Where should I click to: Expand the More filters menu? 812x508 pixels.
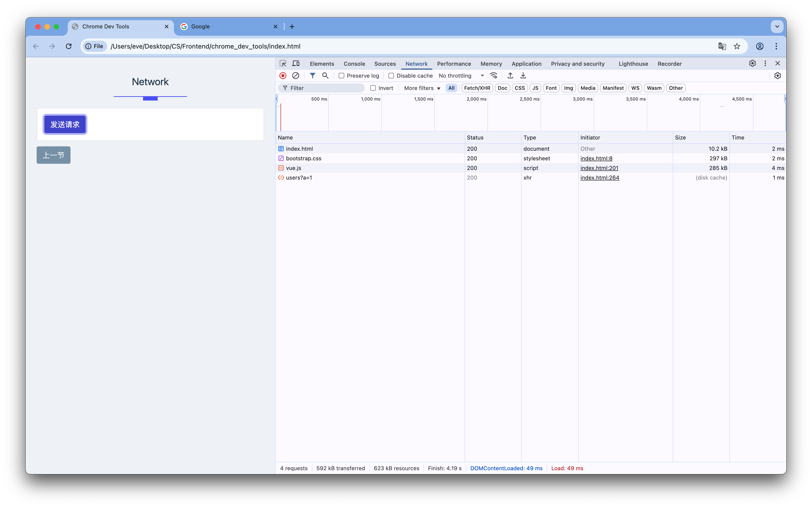422,88
